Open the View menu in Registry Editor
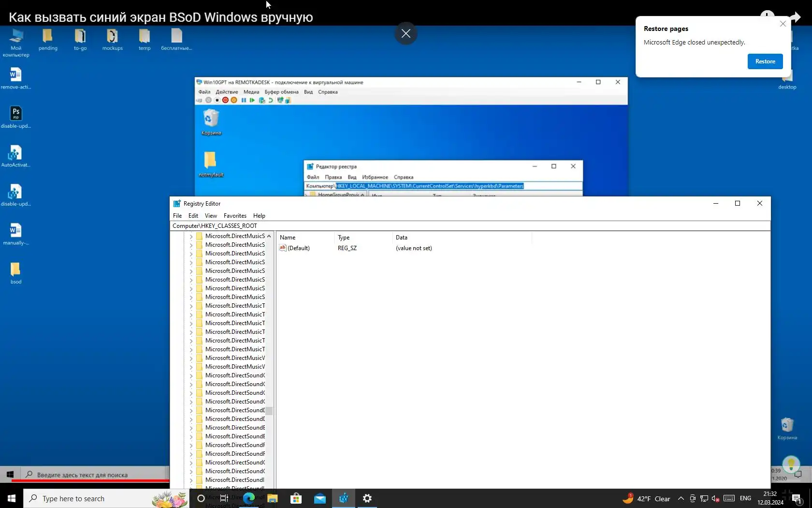The height and width of the screenshot is (508, 812). [211, 216]
